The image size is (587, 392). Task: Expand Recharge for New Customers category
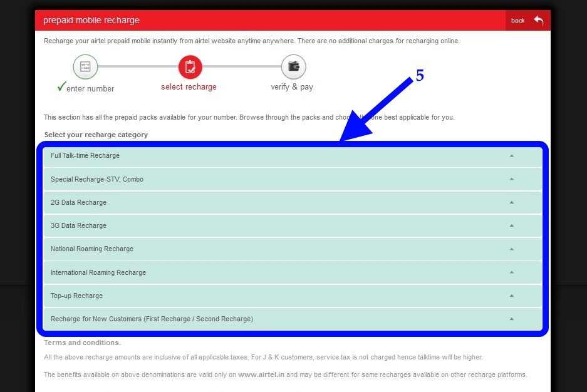293,319
